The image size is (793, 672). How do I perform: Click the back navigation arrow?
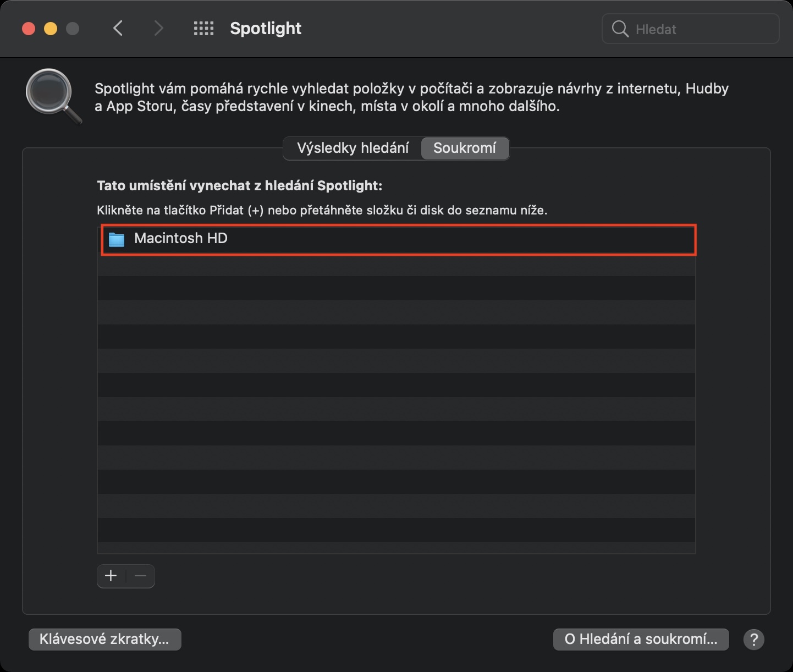(118, 29)
